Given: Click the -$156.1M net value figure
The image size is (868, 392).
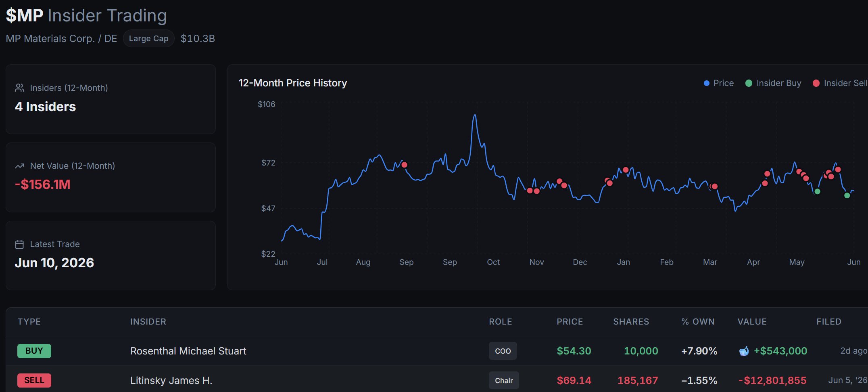Looking at the screenshot, I should click(x=42, y=184).
